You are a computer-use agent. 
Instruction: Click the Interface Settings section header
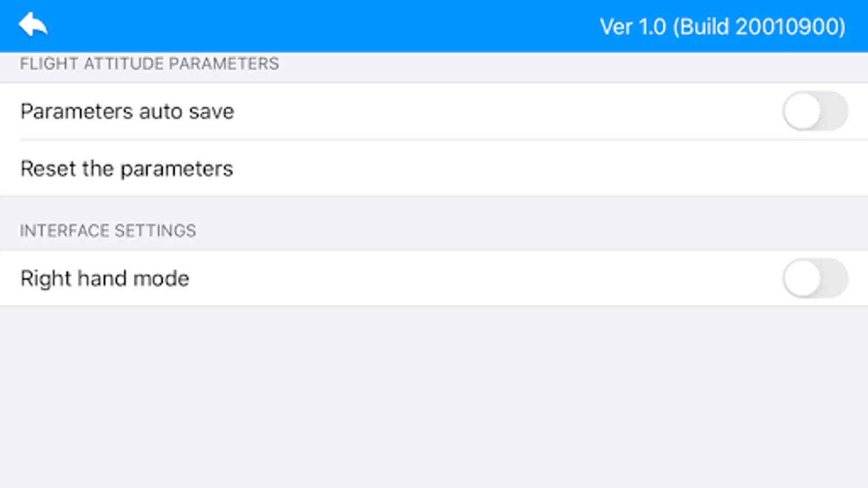(x=108, y=230)
